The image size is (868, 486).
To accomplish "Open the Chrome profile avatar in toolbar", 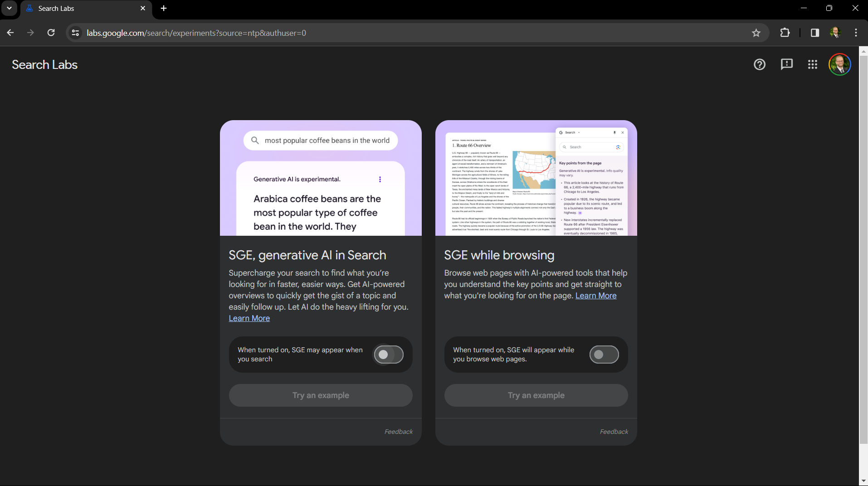I will point(835,33).
